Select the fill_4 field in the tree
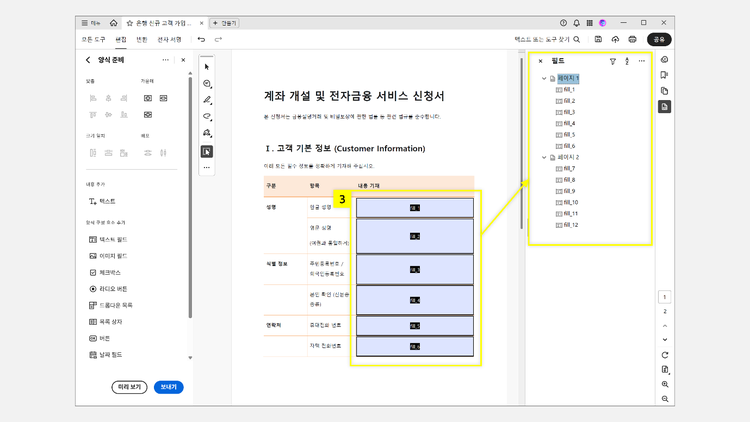Image resolution: width=750 pixels, height=422 pixels. [565, 123]
